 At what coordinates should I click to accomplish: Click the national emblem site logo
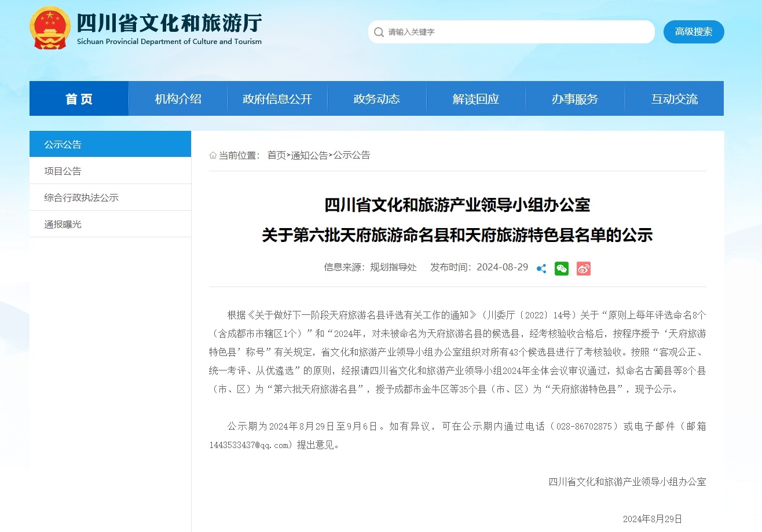point(50,27)
